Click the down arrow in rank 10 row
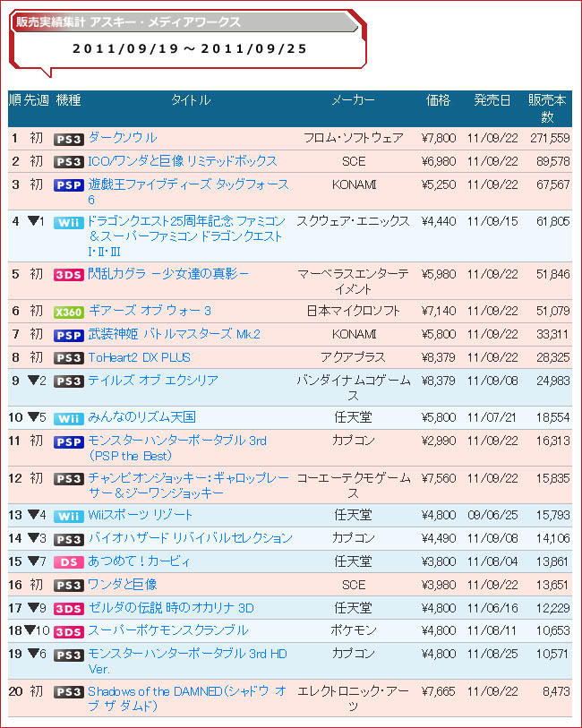 (x=33, y=417)
